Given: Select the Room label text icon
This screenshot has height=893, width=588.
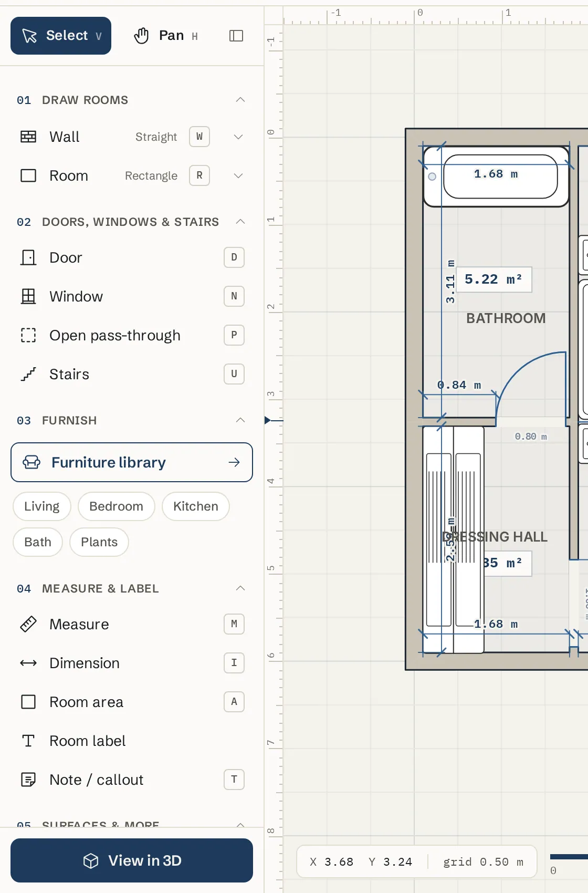Looking at the screenshot, I should 28,741.
